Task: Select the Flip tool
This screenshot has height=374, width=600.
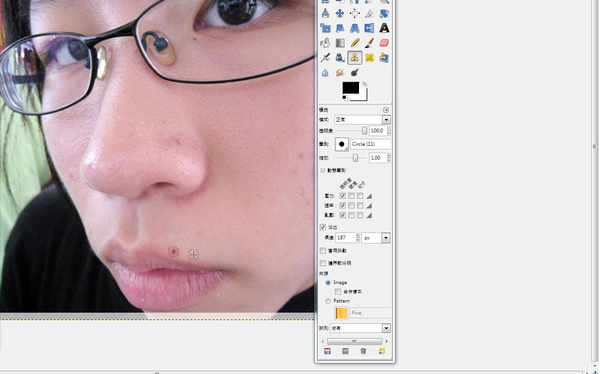Action: (x=369, y=28)
